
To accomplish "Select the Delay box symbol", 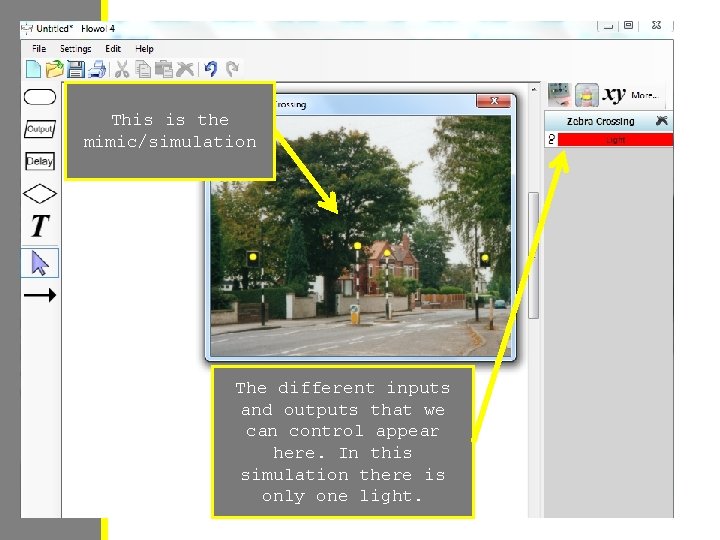I will pyautogui.click(x=39, y=161).
